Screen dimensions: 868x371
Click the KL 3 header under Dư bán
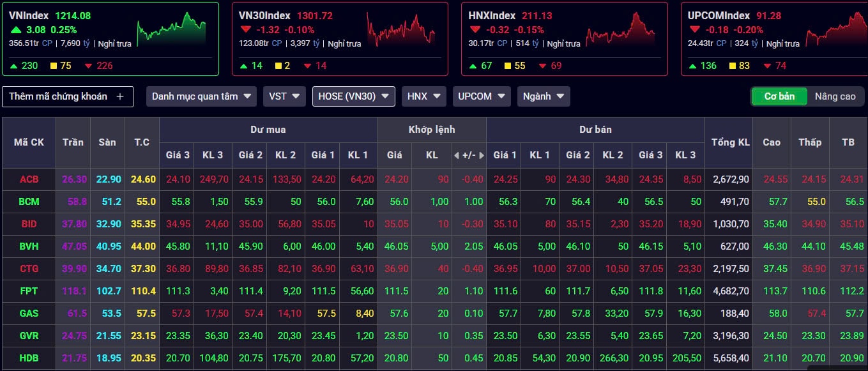[x=685, y=155]
